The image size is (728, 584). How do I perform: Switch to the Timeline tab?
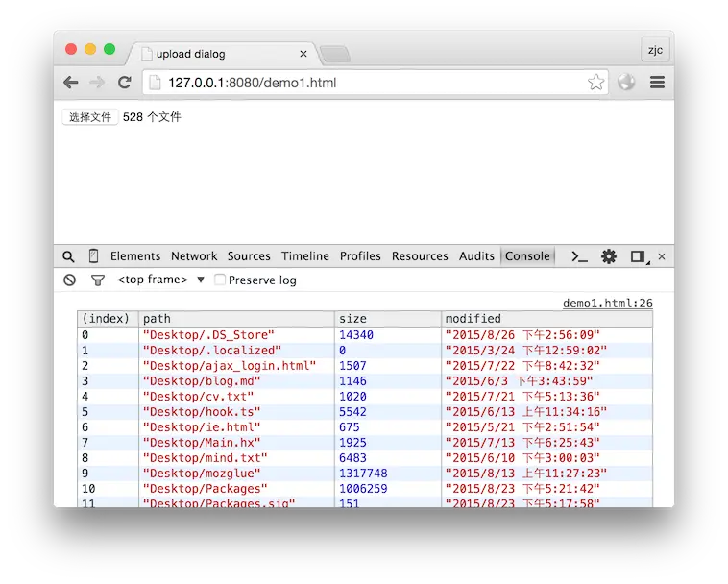pos(305,256)
